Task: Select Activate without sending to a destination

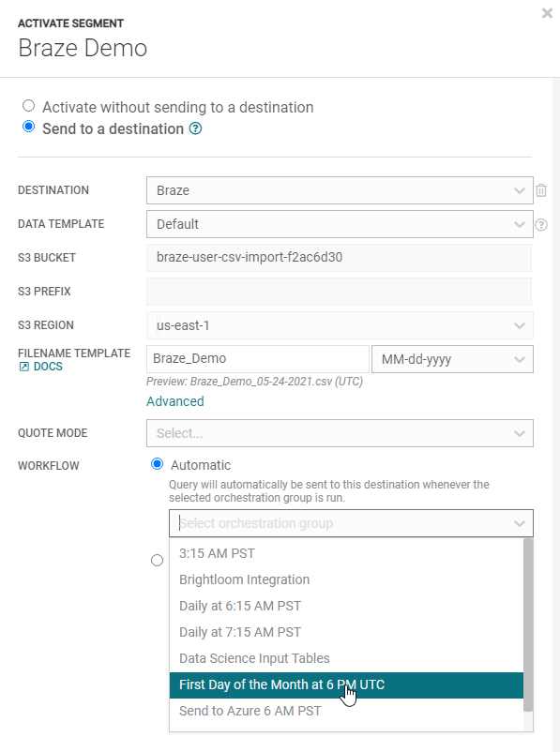Action: tap(29, 106)
